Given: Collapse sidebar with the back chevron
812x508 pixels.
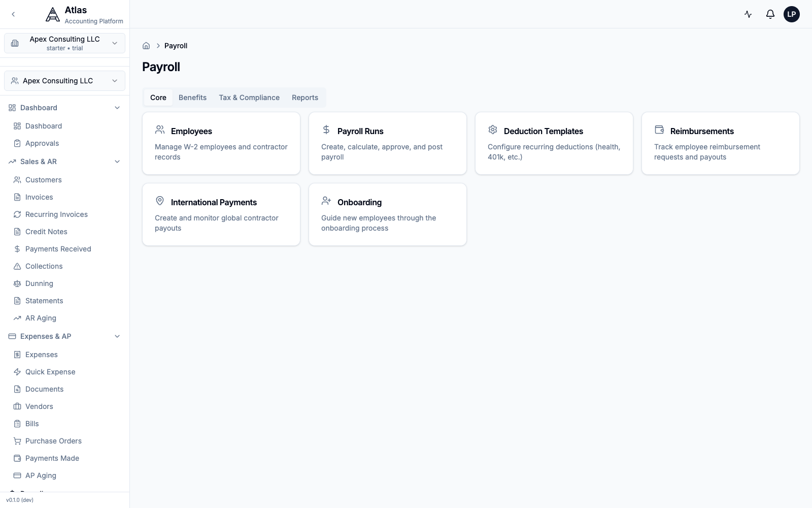Looking at the screenshot, I should tap(13, 14).
